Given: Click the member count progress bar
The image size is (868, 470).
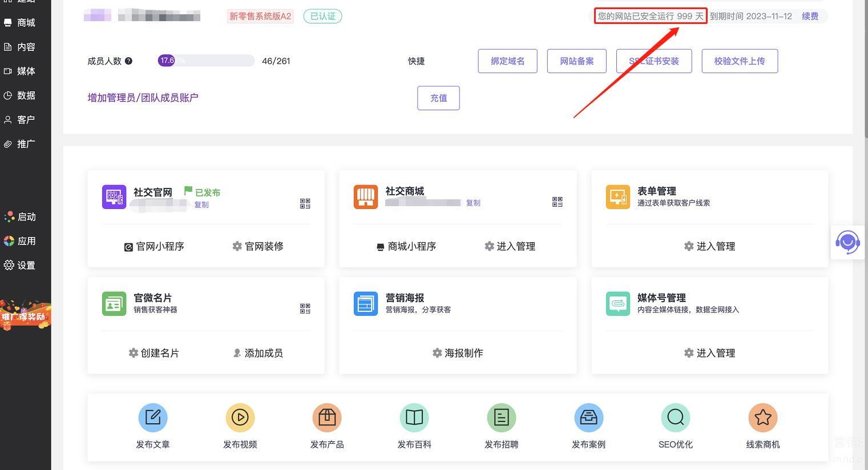Looking at the screenshot, I should point(206,61).
